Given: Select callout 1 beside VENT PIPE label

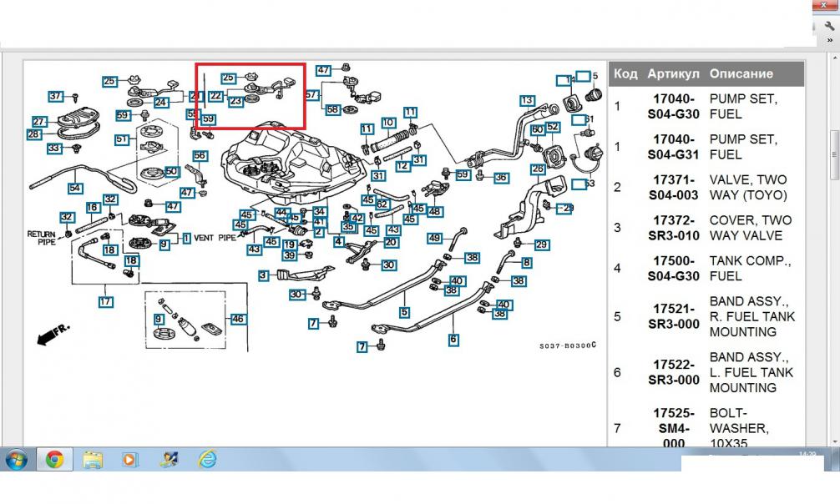Looking at the screenshot, I should [186, 239].
